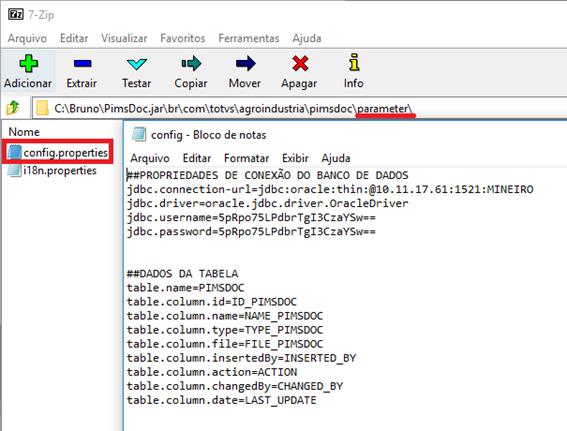Screen dimensions: 567x431
Task: Click the jdbc.connection-url line
Action: (x=330, y=189)
